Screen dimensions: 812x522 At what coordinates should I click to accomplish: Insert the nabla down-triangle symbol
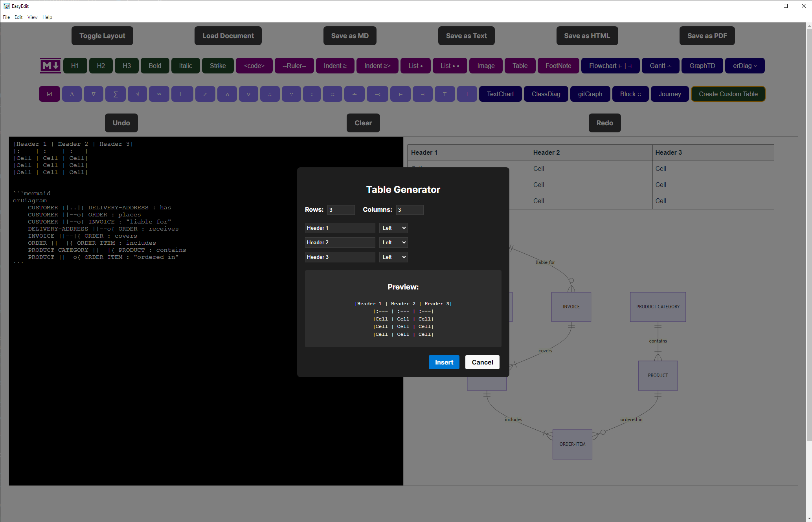click(94, 94)
